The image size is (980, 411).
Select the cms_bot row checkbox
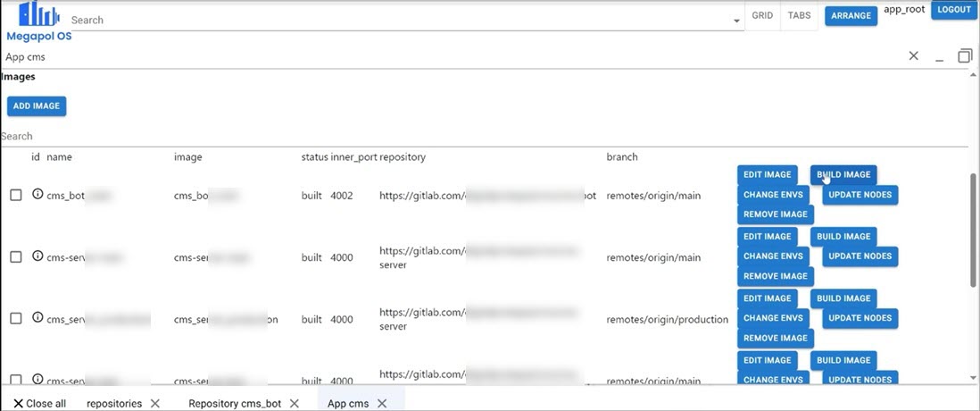(x=16, y=195)
